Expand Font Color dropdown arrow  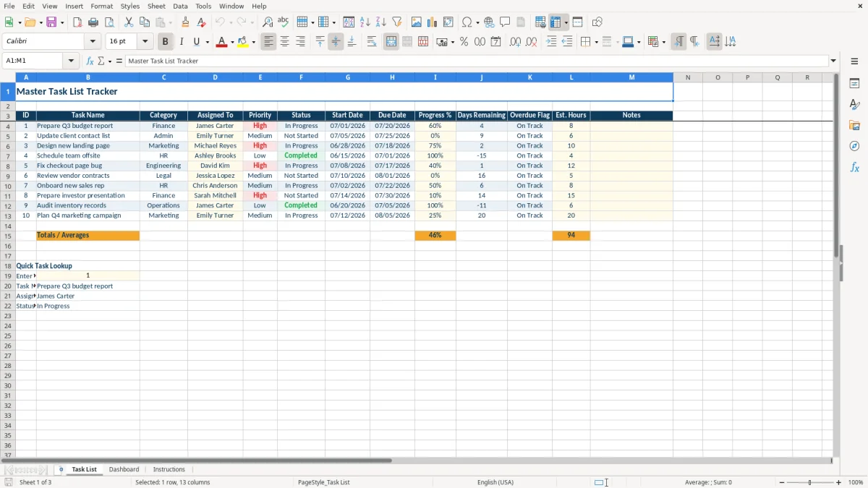(x=231, y=42)
